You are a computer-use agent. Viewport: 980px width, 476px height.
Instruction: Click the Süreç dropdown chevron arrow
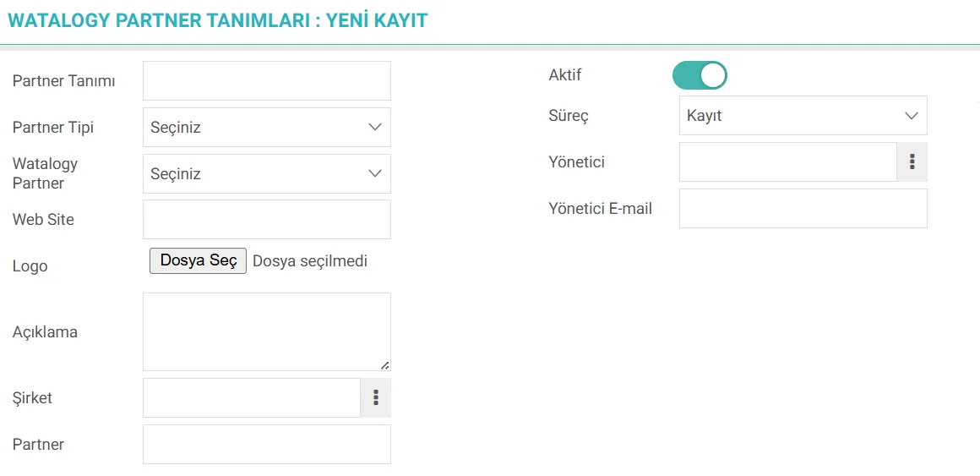(911, 116)
